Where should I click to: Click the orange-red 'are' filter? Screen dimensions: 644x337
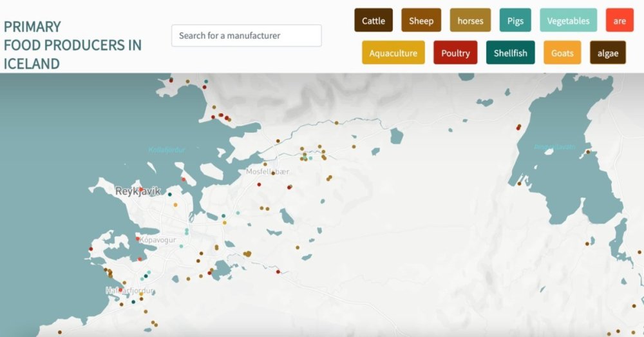click(620, 21)
